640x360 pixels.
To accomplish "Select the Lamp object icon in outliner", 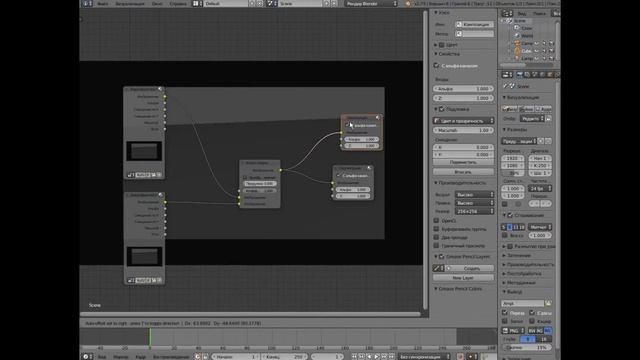I will click(517, 58).
